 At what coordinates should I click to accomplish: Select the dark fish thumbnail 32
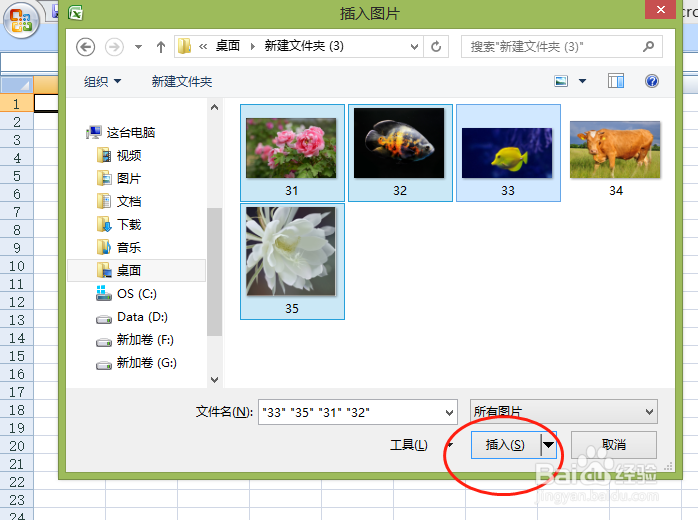pyautogui.click(x=400, y=153)
